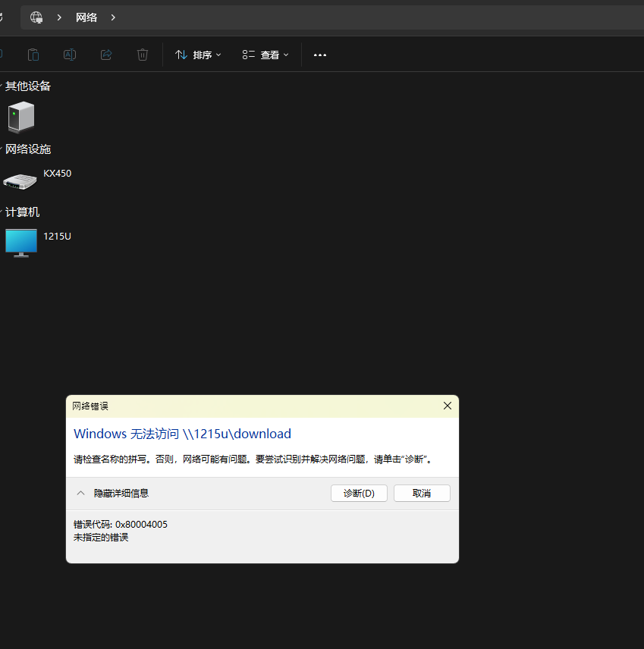Expand the chevron after 网络 breadcrumb
The image size is (644, 649).
point(113,17)
